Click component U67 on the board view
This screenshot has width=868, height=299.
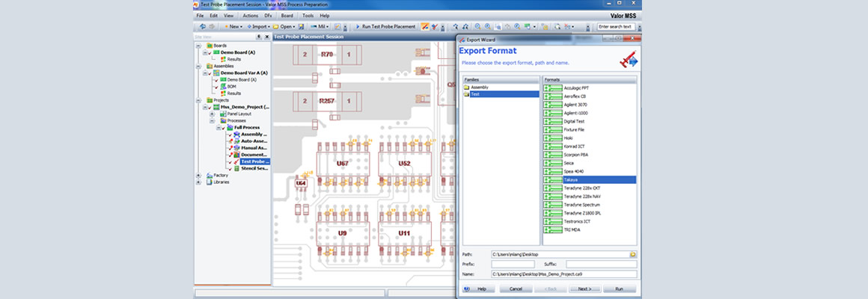(343, 164)
